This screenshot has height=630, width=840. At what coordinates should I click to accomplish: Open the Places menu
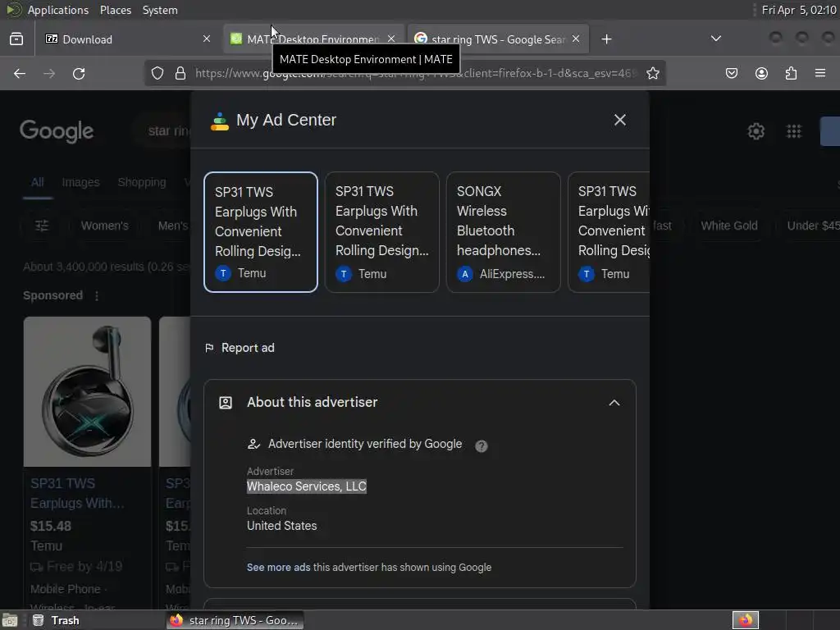[116, 10]
